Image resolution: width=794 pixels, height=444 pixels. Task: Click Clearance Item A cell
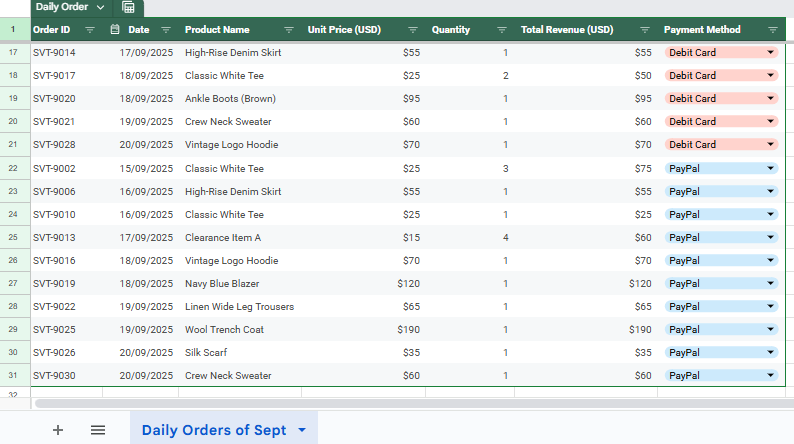coord(240,237)
